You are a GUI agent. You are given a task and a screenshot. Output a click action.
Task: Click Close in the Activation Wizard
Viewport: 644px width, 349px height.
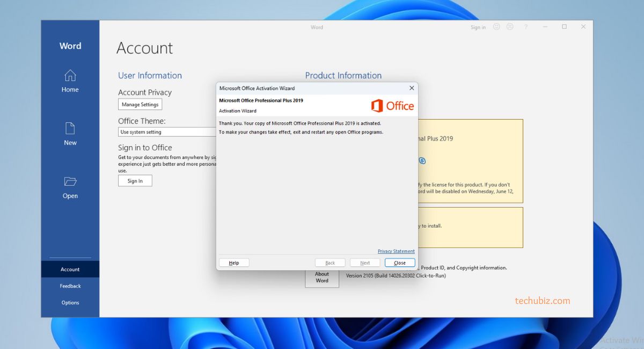tap(400, 263)
